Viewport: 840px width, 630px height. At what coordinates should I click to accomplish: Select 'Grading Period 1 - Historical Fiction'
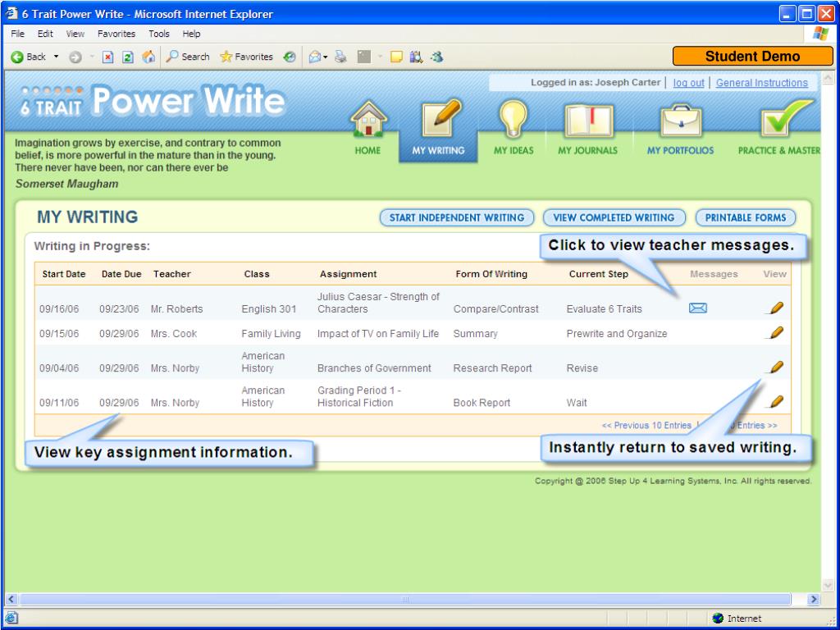pos(359,396)
